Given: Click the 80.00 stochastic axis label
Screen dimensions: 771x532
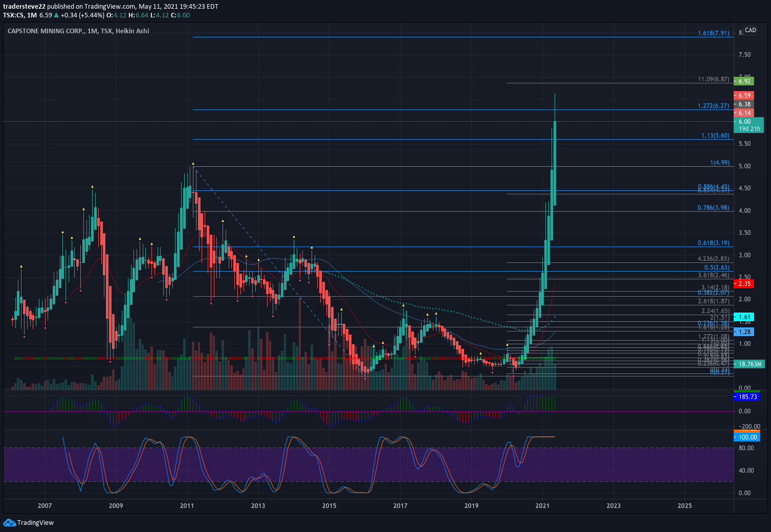Looking at the screenshot, I should click(746, 448).
